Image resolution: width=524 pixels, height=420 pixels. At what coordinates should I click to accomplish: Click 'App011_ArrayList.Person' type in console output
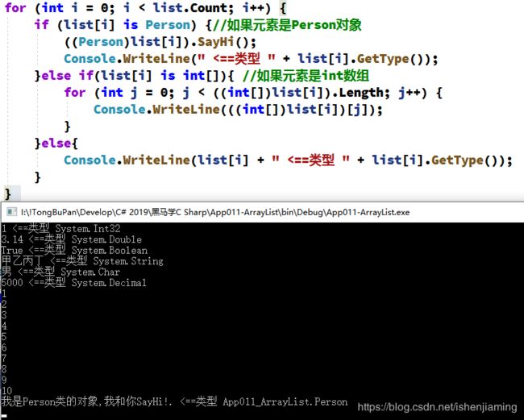(285, 401)
